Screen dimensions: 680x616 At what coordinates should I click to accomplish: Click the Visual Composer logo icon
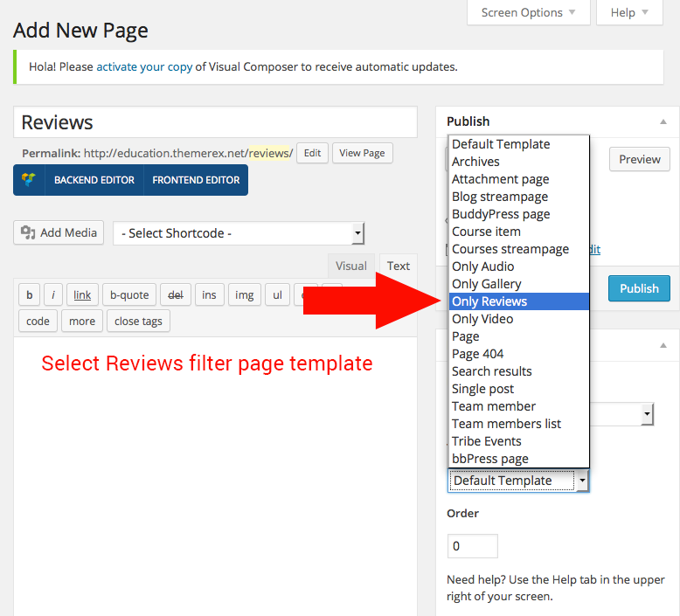click(30, 180)
